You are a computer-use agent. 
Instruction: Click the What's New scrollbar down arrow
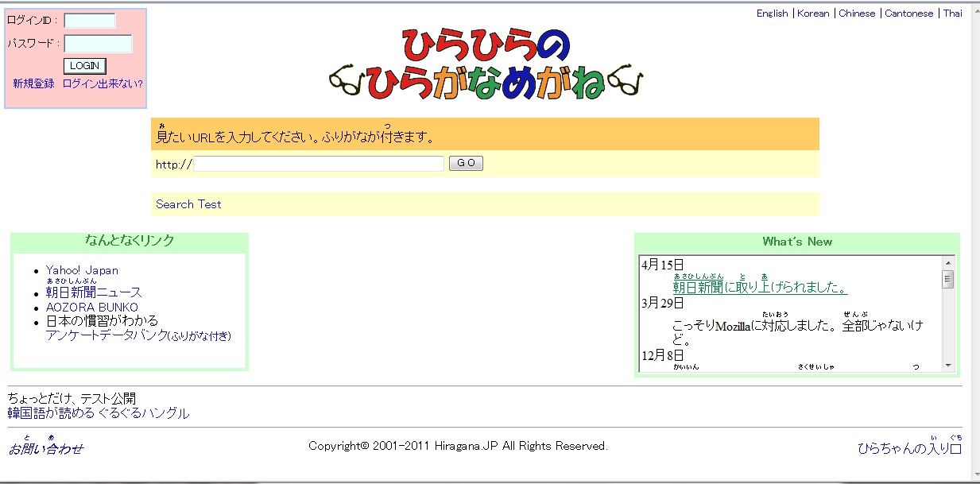947,366
